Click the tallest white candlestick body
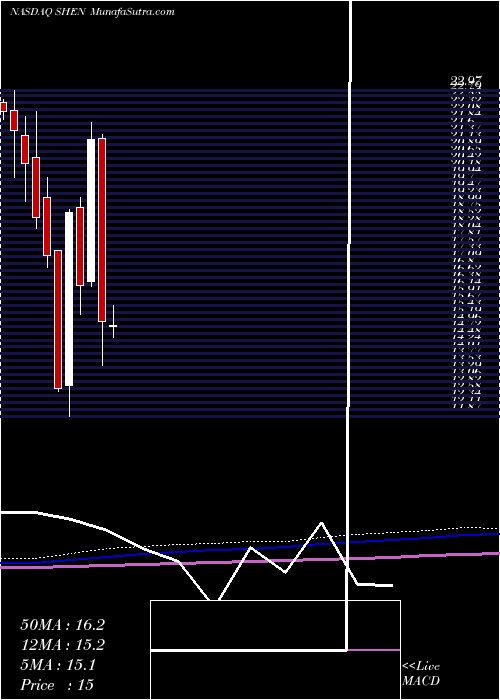This screenshot has height=700, width=500. click(69, 299)
